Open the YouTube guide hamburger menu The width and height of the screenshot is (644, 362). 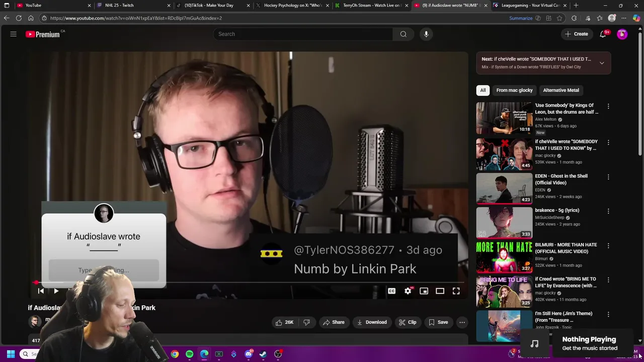point(14,34)
